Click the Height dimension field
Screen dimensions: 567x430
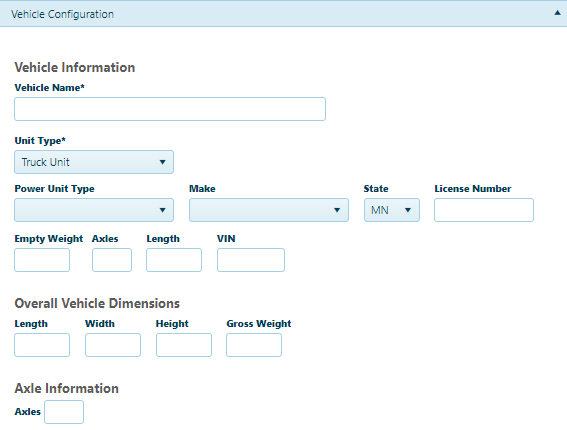[184, 345]
